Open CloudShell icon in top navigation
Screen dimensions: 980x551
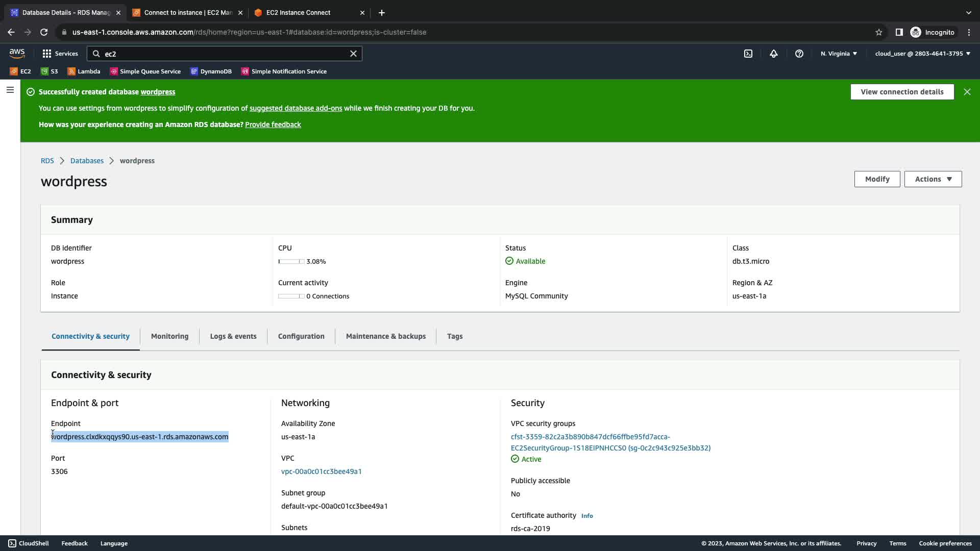coord(748,54)
